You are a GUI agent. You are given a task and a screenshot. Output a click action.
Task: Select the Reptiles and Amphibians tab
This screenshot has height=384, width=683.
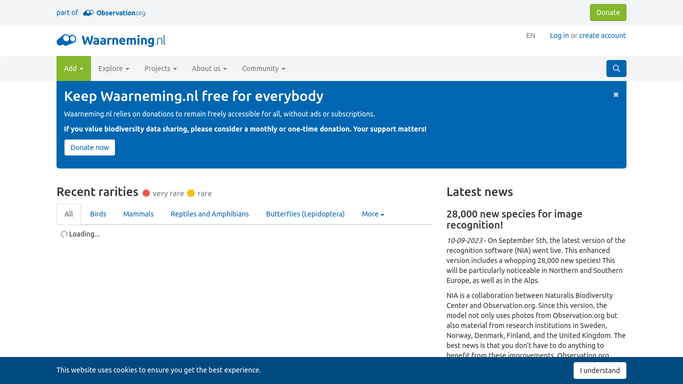(x=210, y=214)
